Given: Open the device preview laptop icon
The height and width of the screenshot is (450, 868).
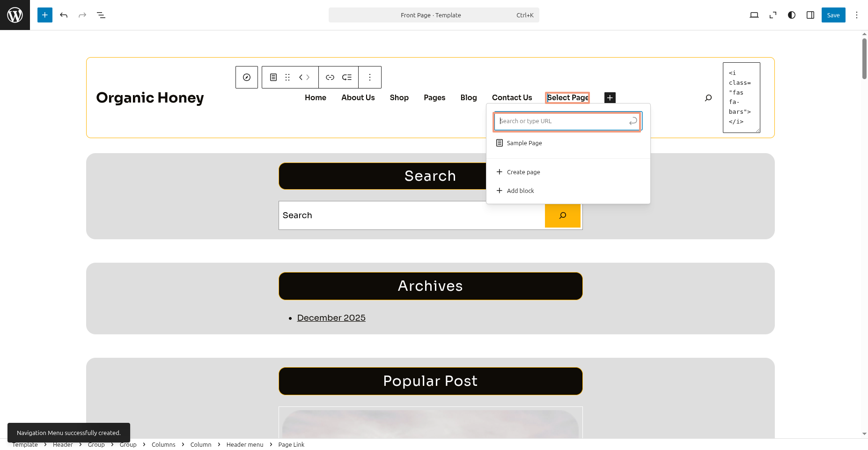Looking at the screenshot, I should click(754, 15).
